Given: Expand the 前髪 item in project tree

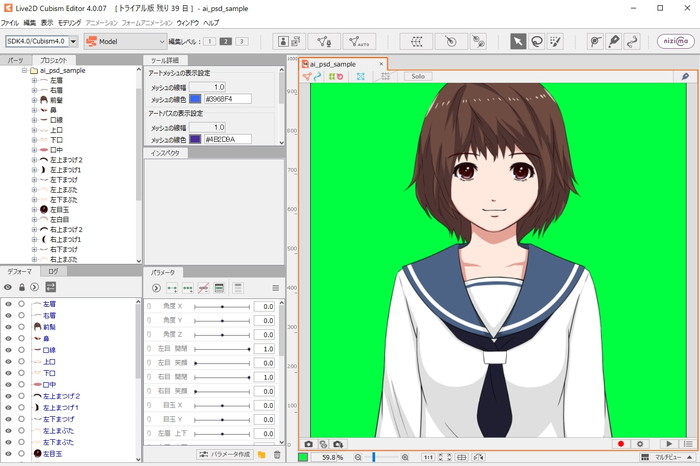Looking at the screenshot, I should point(34,100).
